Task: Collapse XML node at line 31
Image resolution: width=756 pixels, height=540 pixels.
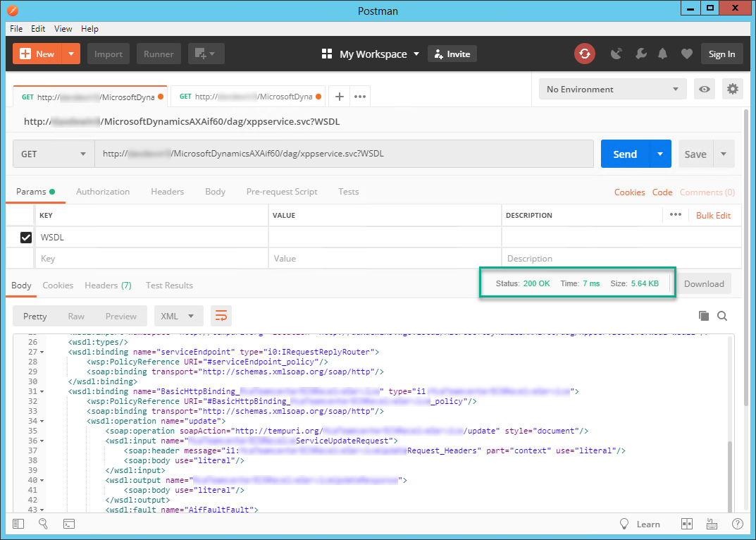Action: click(42, 392)
